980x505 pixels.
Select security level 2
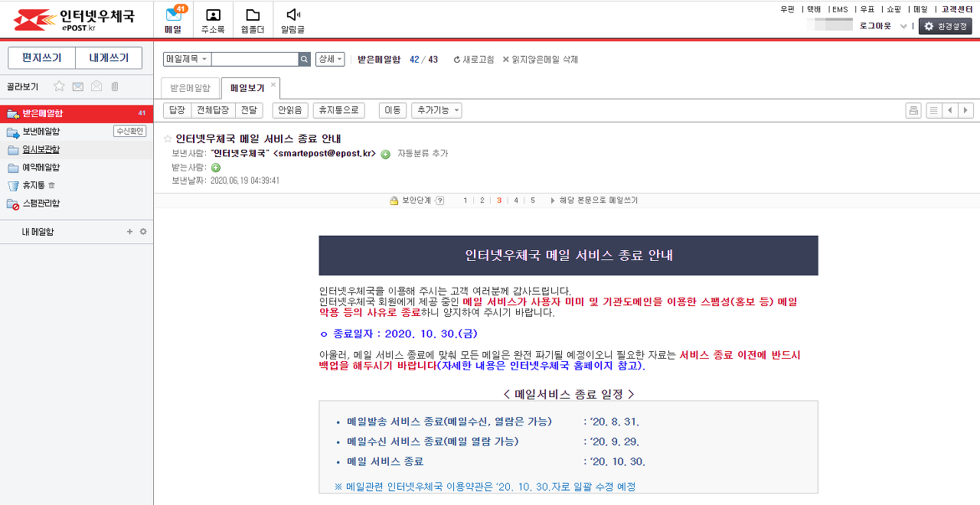coord(482,200)
